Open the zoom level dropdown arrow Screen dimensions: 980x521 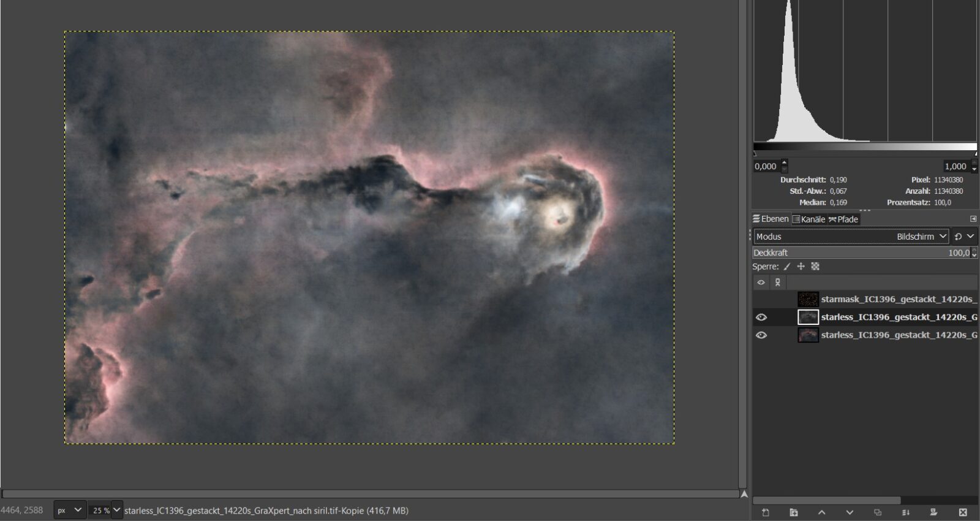(117, 510)
